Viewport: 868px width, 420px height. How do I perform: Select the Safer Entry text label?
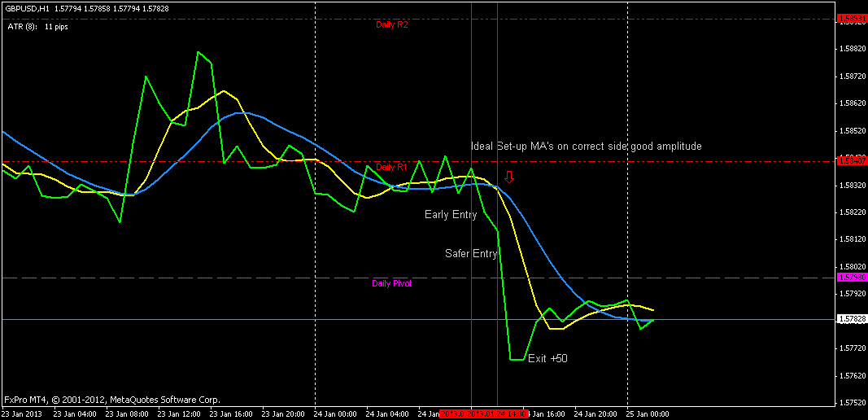click(x=471, y=253)
